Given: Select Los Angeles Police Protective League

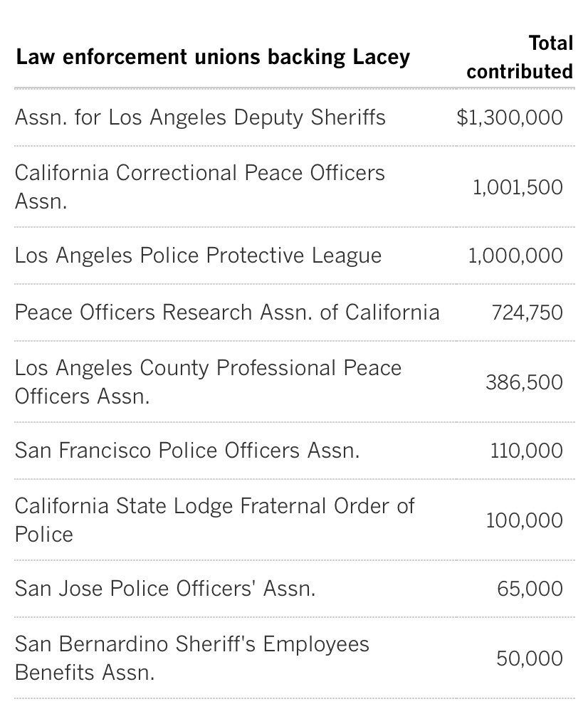Looking at the screenshot, I should pos(198,256).
